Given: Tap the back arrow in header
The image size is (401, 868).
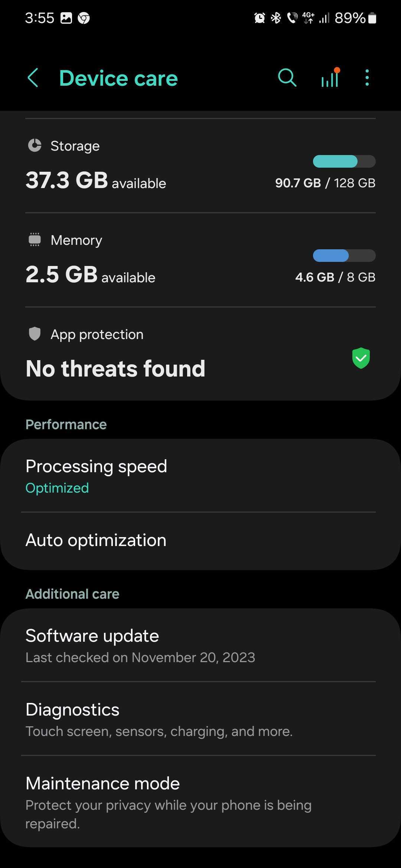Looking at the screenshot, I should tap(33, 78).
